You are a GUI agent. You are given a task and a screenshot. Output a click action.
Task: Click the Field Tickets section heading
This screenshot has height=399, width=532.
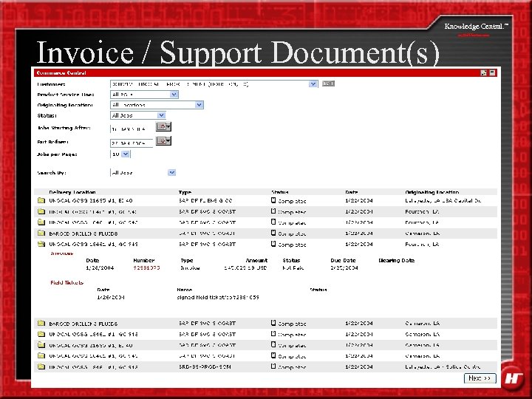pyautogui.click(x=66, y=282)
